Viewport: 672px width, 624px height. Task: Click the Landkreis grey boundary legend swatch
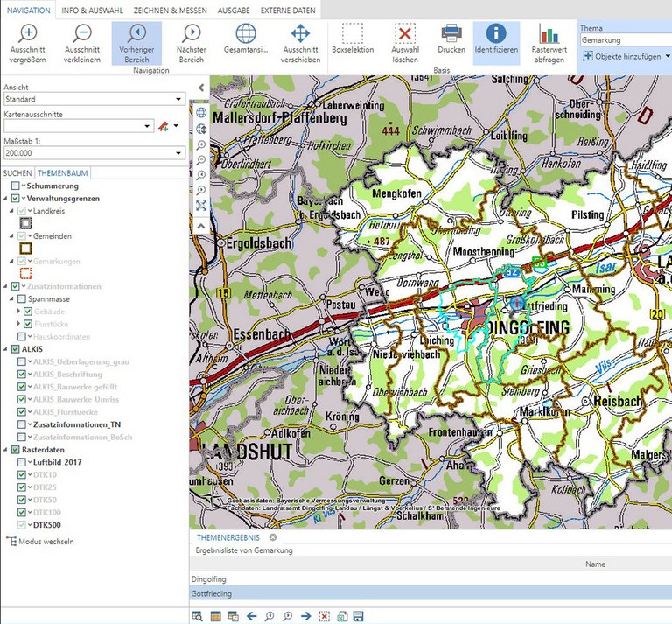tap(25, 223)
